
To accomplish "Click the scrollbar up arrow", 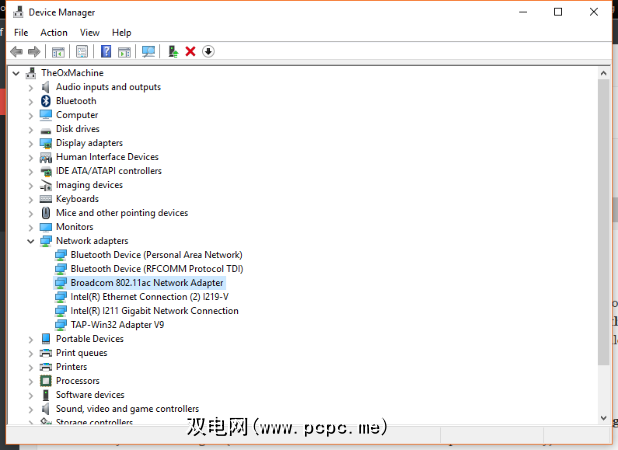I will [603, 73].
